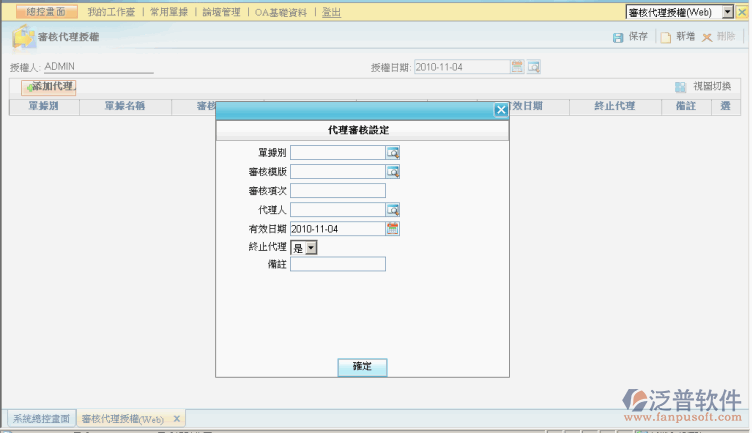
Task: Open 我的工作臺 menu
Action: tap(111, 12)
